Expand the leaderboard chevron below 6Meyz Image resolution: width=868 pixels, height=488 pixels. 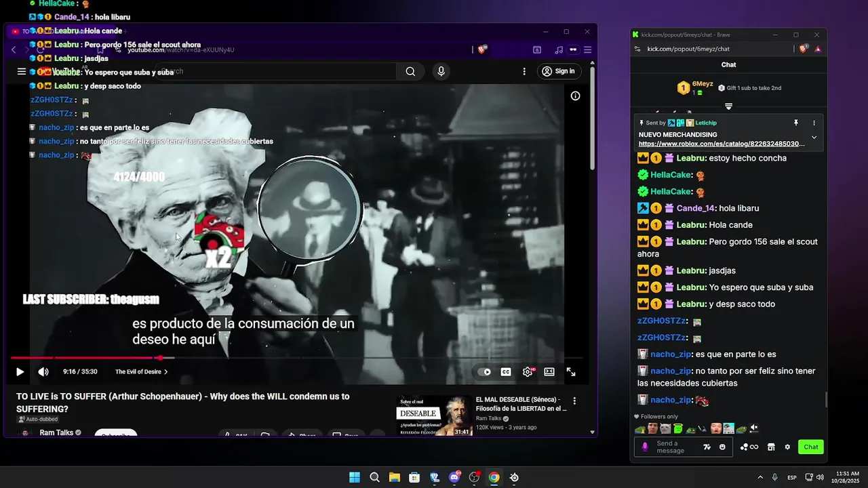[728, 106]
